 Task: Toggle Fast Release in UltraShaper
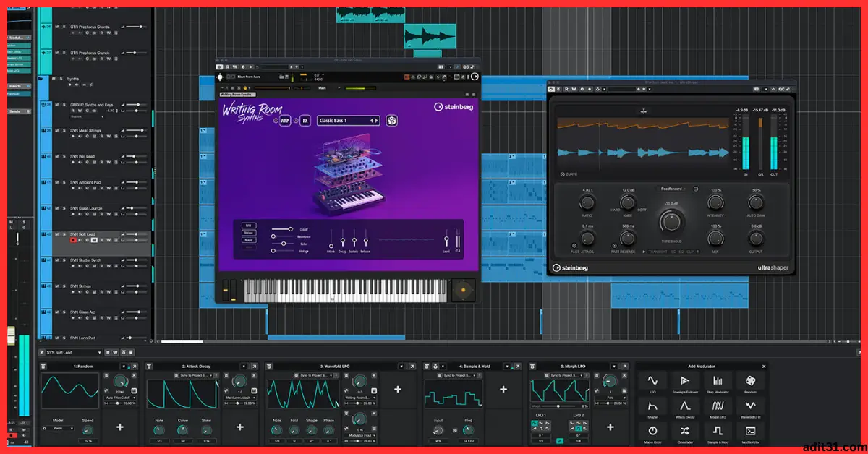point(615,246)
